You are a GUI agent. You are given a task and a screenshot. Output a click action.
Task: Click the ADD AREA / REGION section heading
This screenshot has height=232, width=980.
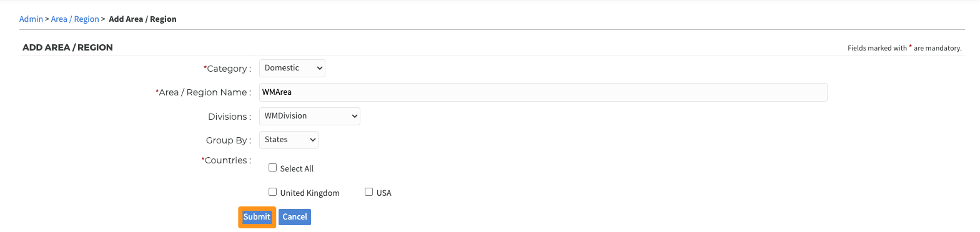tap(67, 47)
